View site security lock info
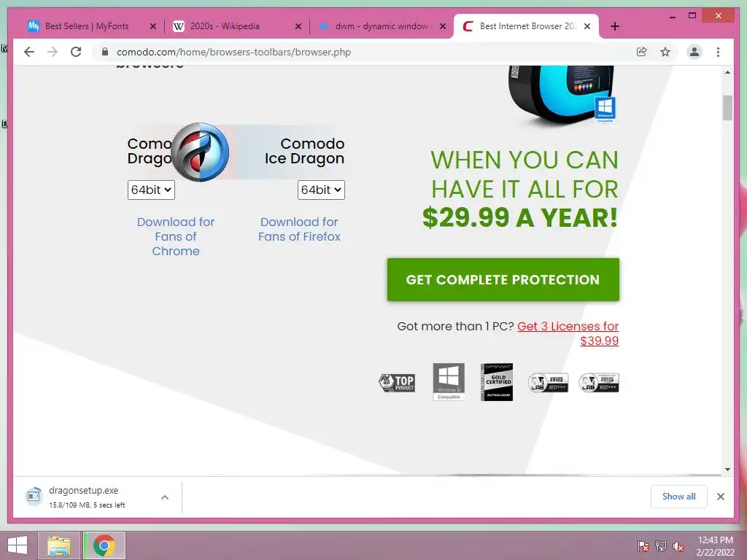The image size is (747, 560). 105,52
